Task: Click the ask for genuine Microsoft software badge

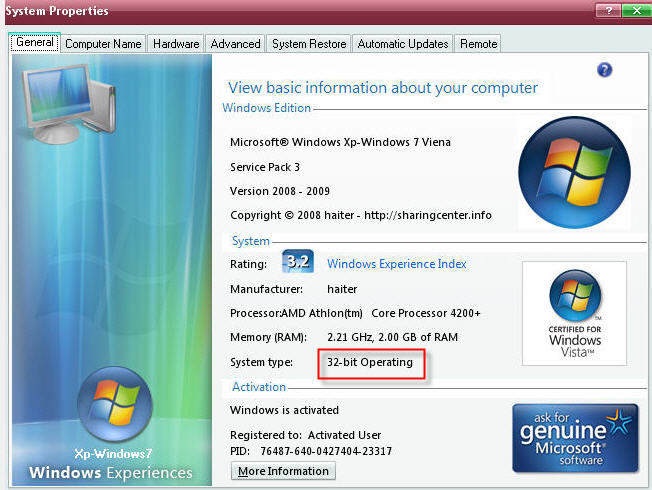Action: coord(575,438)
